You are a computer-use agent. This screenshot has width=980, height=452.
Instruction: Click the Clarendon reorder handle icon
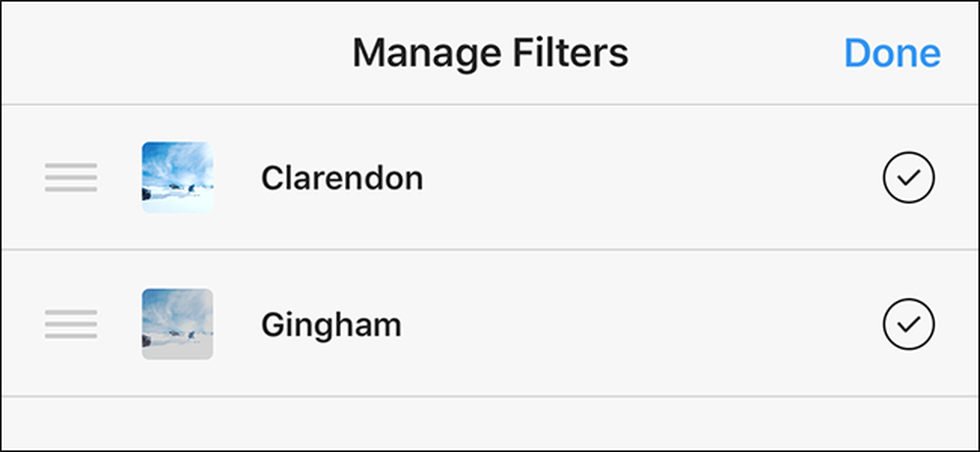click(71, 177)
